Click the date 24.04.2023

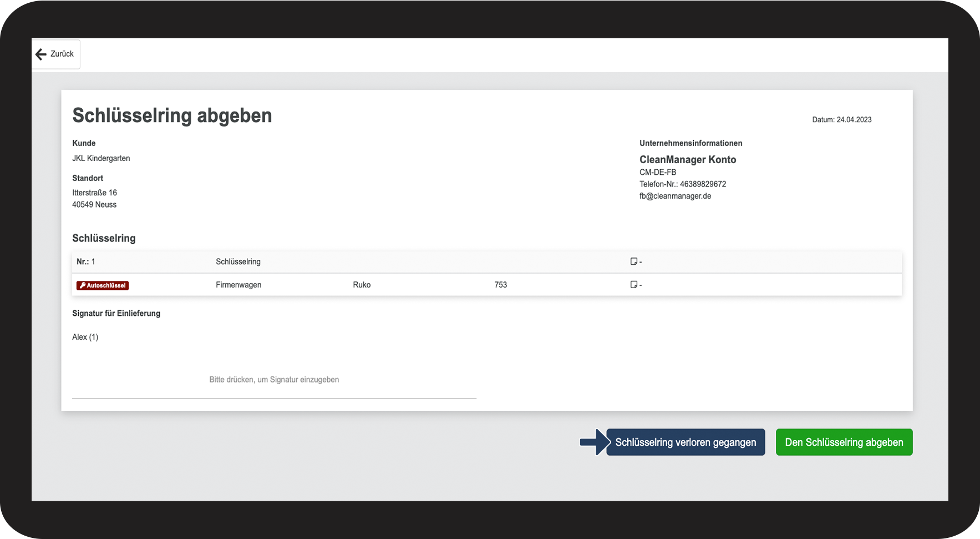[854, 120]
